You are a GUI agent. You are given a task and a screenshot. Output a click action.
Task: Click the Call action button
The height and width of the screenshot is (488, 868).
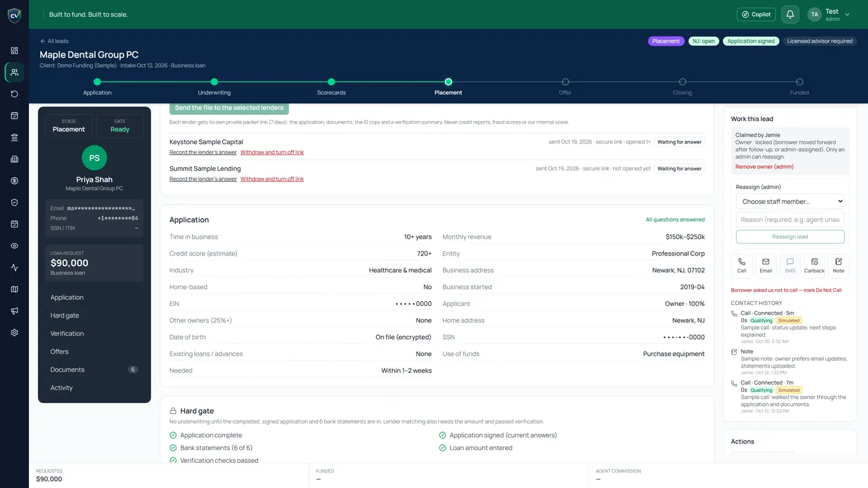[x=741, y=266]
